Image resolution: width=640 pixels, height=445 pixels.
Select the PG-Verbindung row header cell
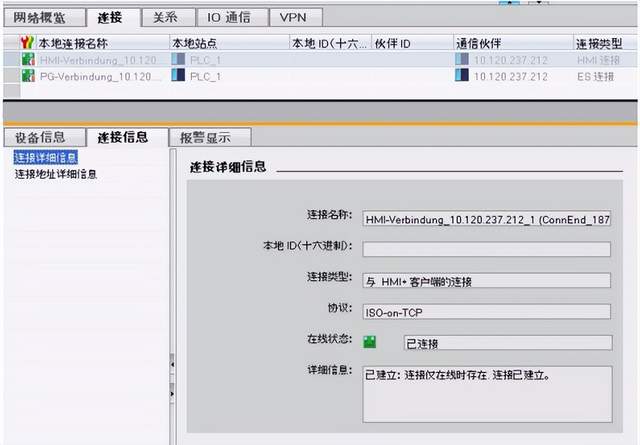tap(12, 76)
